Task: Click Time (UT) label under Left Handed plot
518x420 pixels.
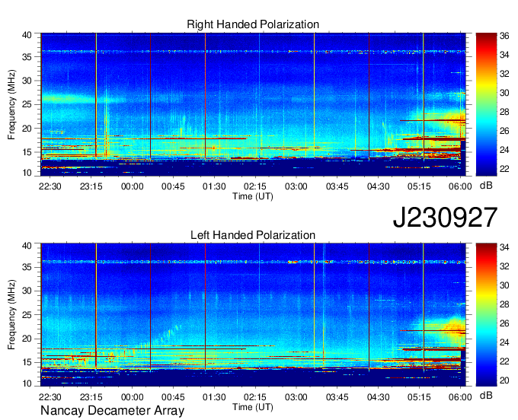Action: pos(253,407)
